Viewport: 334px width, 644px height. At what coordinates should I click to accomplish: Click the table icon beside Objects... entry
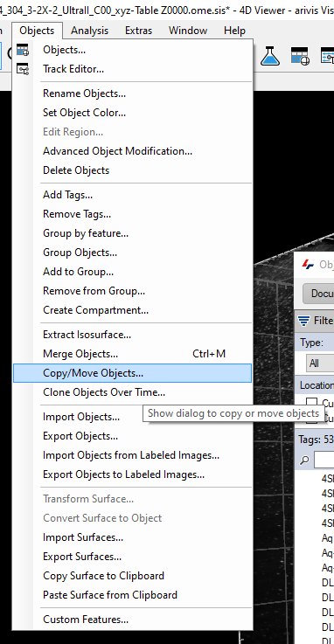coord(23,50)
